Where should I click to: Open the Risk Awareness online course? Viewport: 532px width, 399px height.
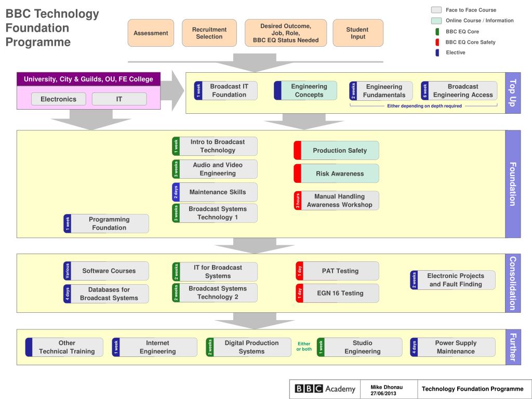click(x=336, y=174)
